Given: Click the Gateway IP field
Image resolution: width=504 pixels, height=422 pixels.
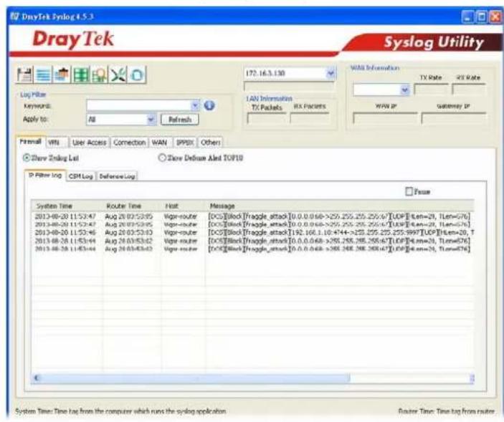Looking at the screenshot, I should coord(454,118).
